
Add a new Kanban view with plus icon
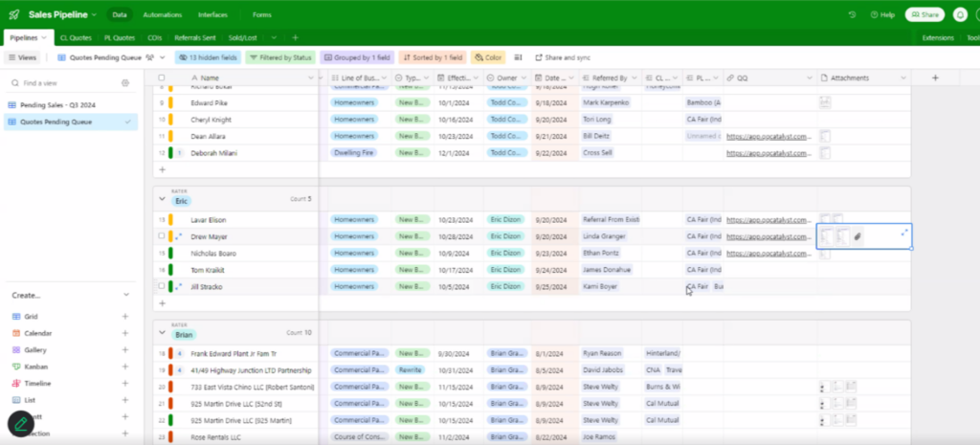pyautogui.click(x=124, y=367)
